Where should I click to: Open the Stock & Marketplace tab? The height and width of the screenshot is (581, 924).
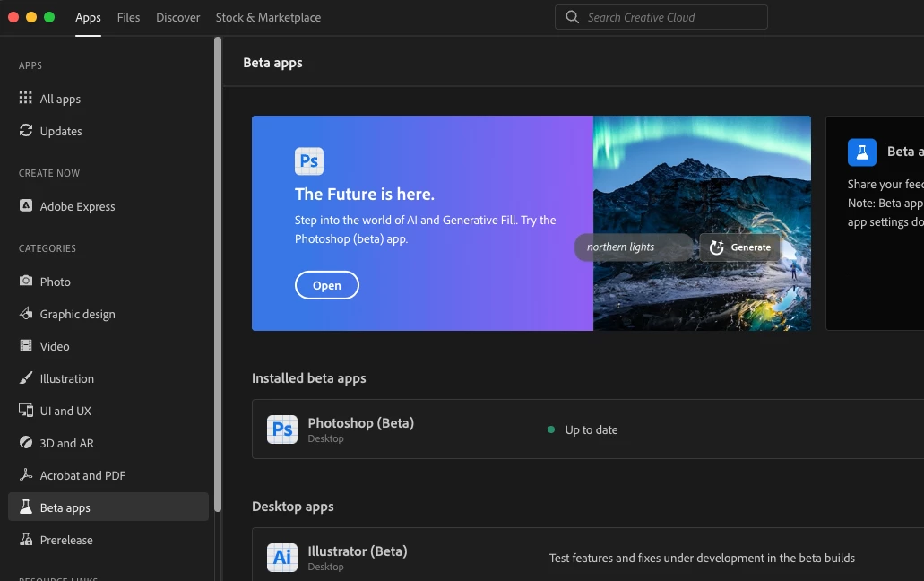click(x=268, y=18)
